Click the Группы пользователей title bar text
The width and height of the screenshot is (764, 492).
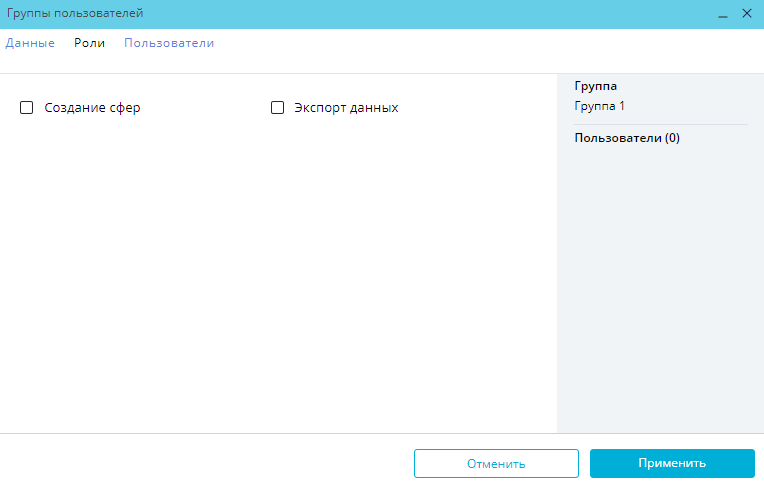pos(75,14)
